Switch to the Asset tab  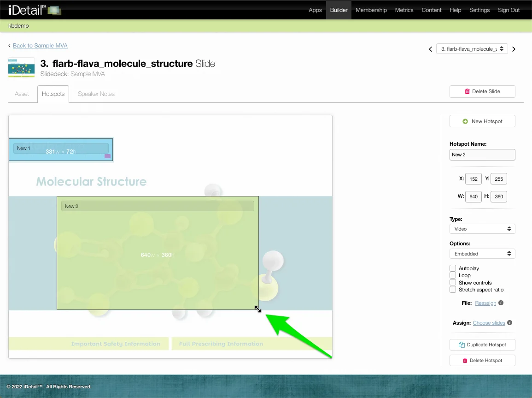pos(22,94)
